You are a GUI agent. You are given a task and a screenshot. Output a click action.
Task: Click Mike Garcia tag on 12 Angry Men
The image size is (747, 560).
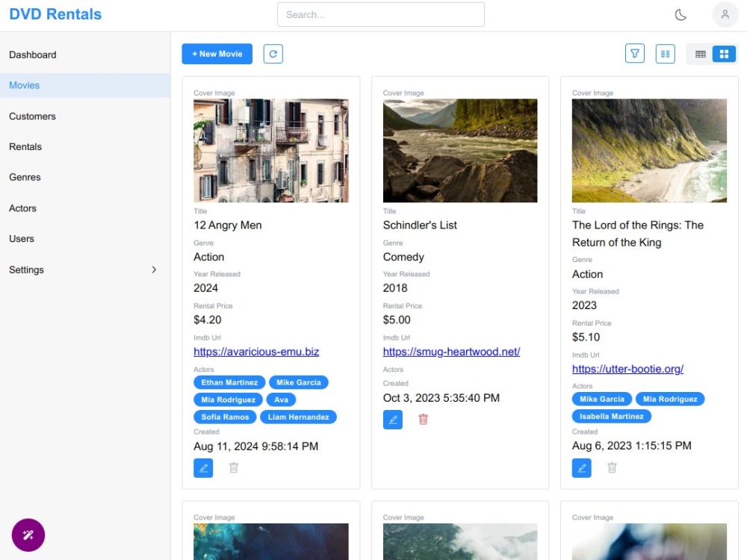[x=299, y=382]
